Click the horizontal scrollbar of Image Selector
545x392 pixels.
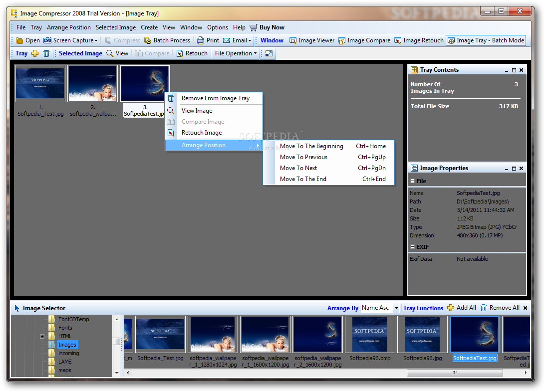[x=454, y=373]
